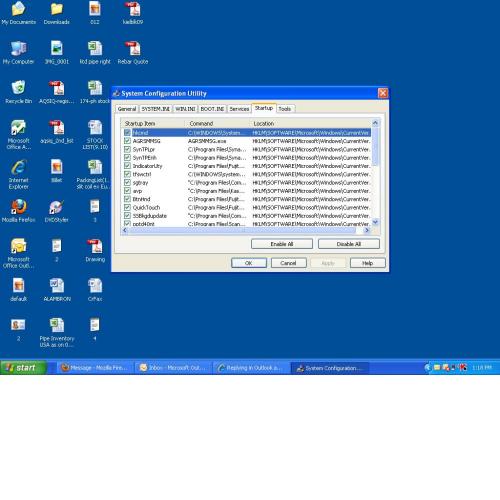Click the list's scroll up arrow
This screenshot has height=500, width=500.
[375, 123]
